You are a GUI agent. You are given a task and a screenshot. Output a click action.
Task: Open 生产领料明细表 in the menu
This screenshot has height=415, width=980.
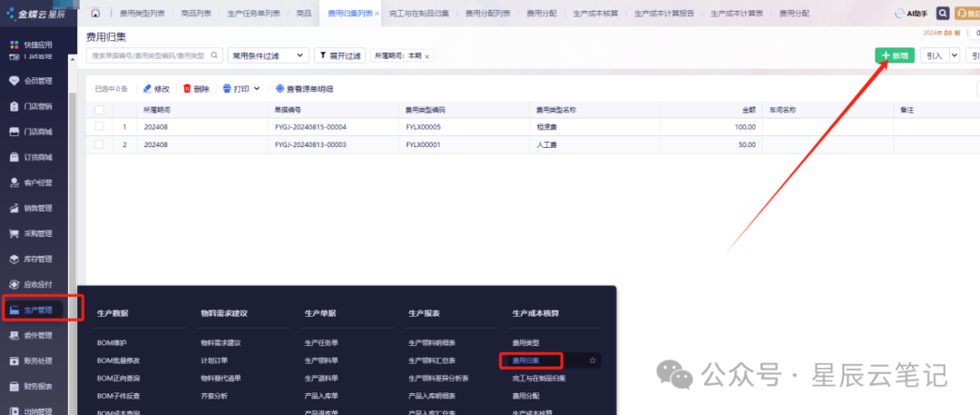click(432, 343)
